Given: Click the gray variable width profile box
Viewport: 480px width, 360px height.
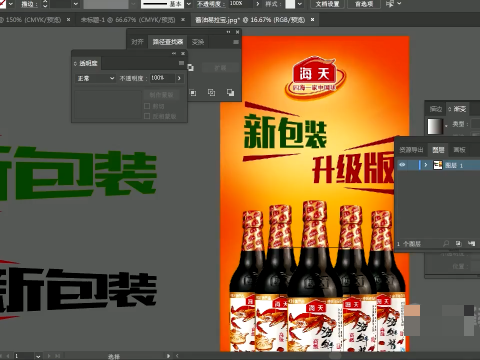Looking at the screenshot, I should tap(106, 4).
